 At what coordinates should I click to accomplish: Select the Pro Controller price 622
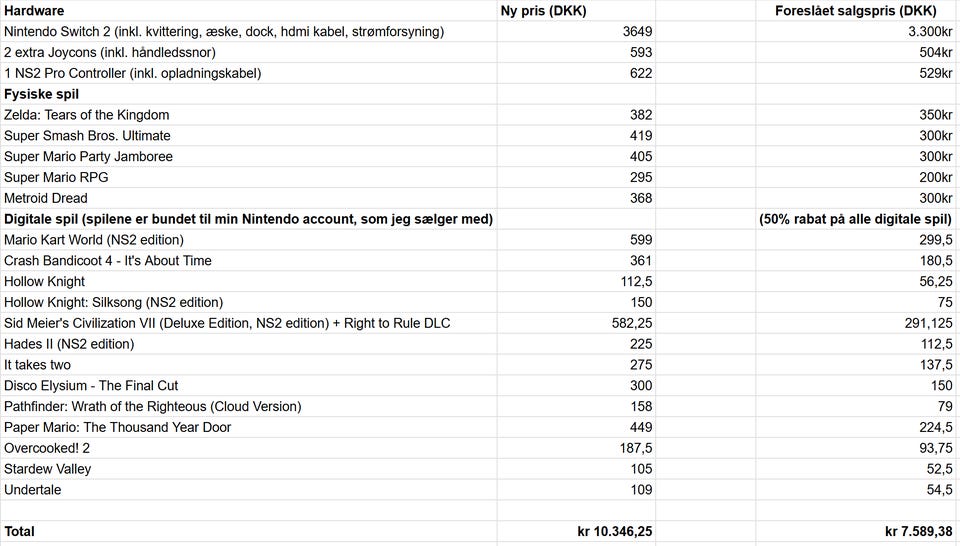coord(576,73)
